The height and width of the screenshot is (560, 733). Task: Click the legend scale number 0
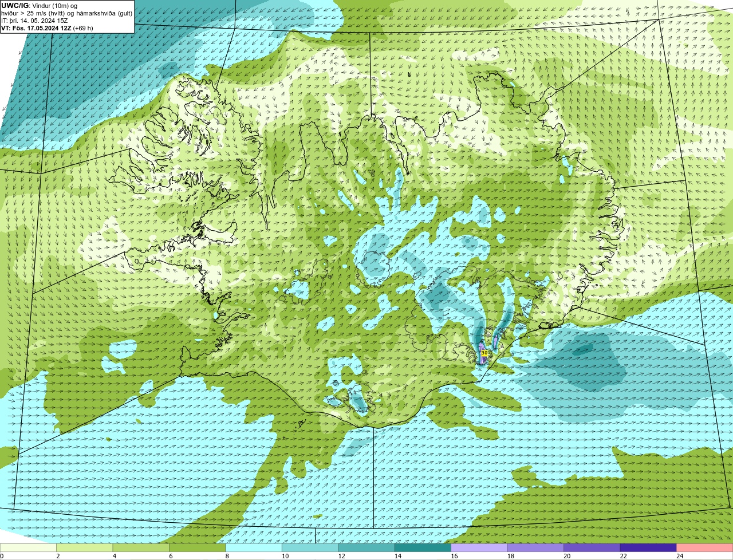(2, 556)
